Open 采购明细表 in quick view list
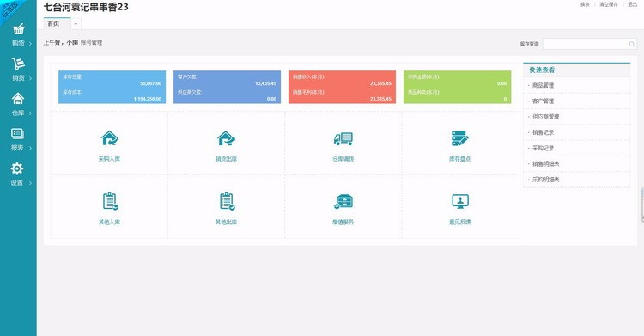The width and height of the screenshot is (644, 336). click(x=545, y=180)
